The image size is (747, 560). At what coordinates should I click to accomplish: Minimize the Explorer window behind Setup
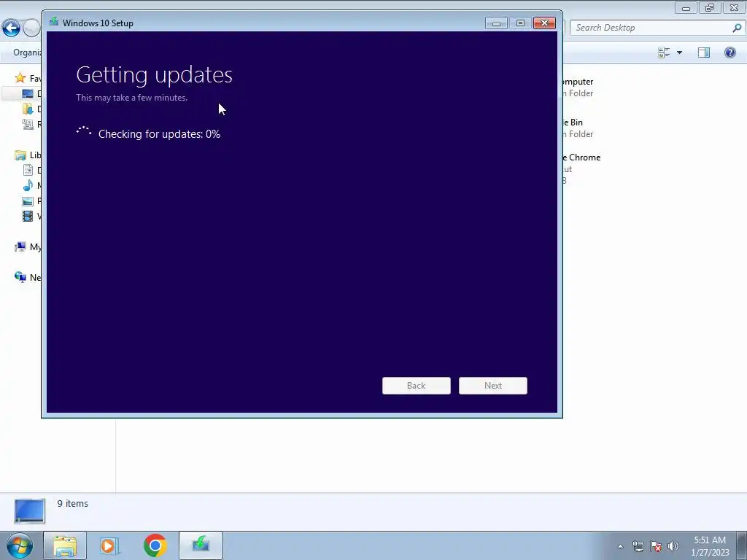pos(686,7)
